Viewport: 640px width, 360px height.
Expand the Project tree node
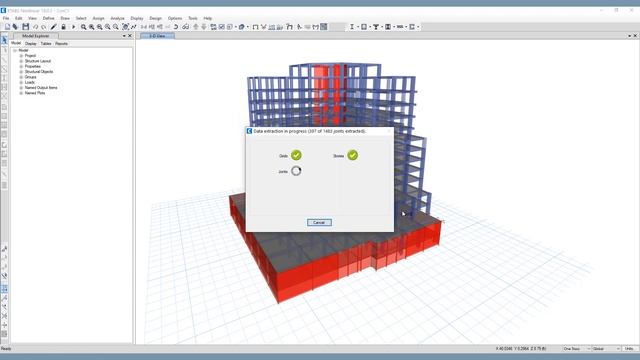(21, 56)
